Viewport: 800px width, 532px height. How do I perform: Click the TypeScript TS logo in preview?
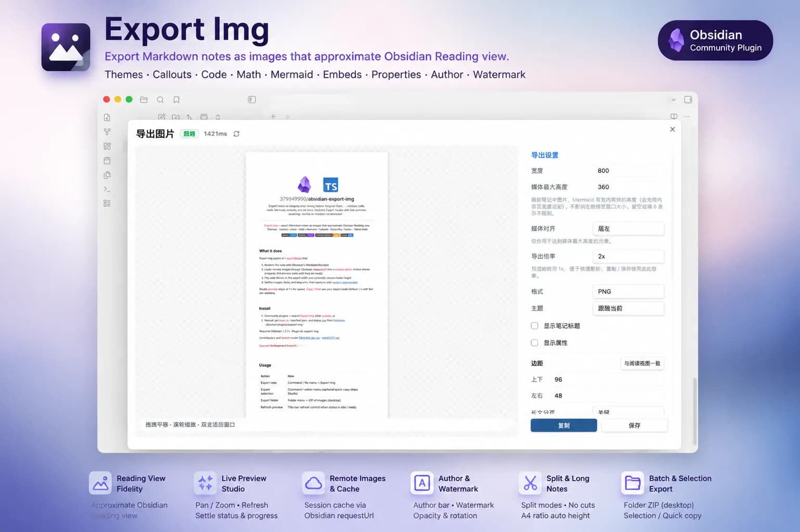[331, 185]
